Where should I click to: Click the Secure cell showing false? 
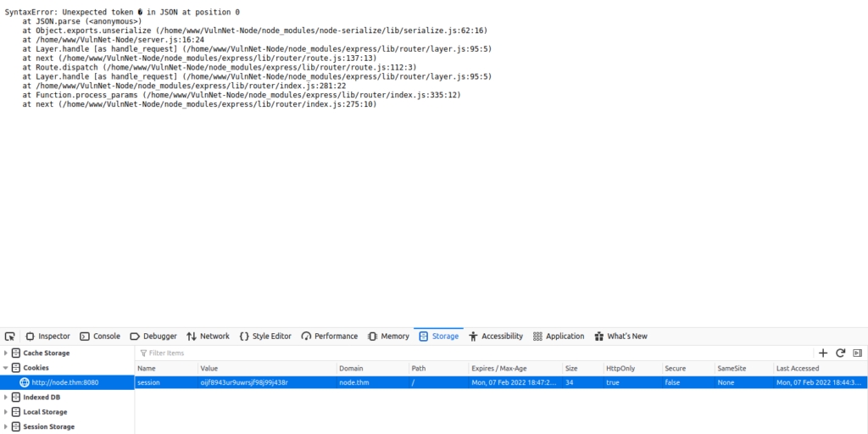pyautogui.click(x=688, y=382)
